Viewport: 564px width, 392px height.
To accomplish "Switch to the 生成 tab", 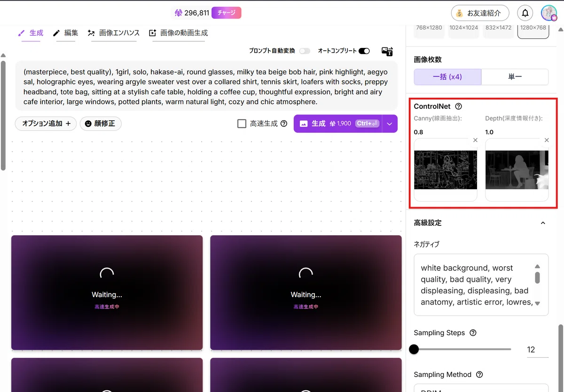I will coord(31,33).
